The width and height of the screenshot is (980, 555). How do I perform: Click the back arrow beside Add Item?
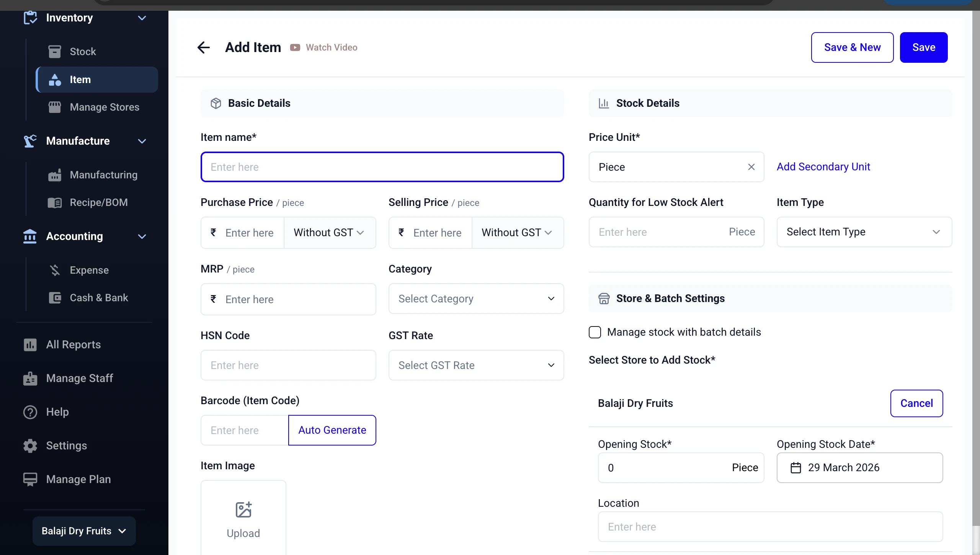tap(204, 47)
